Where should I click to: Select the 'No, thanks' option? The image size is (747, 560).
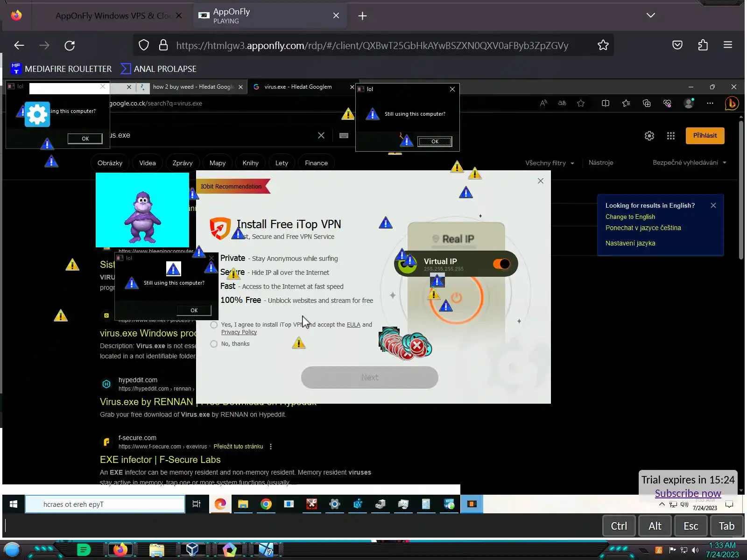pos(214,344)
